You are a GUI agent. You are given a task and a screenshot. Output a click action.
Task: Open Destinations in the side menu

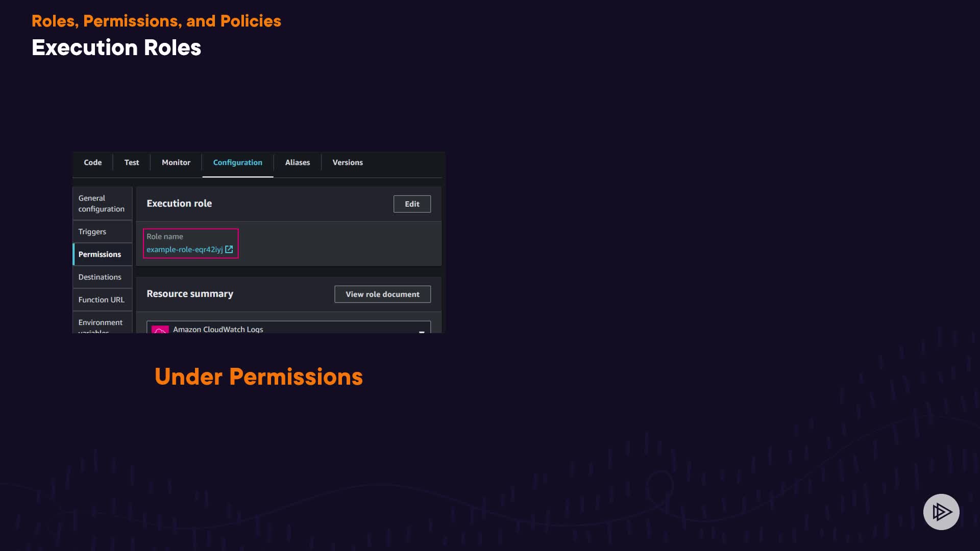click(100, 277)
